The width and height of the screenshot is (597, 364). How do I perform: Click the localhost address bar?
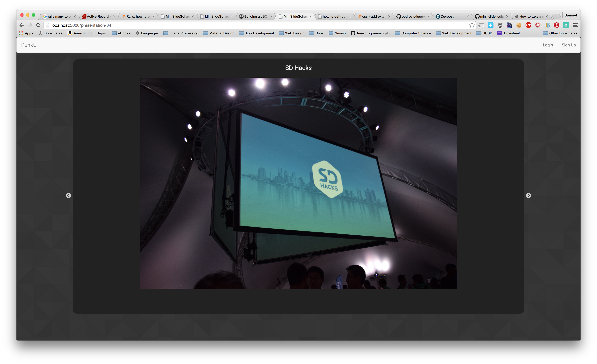click(x=242, y=25)
